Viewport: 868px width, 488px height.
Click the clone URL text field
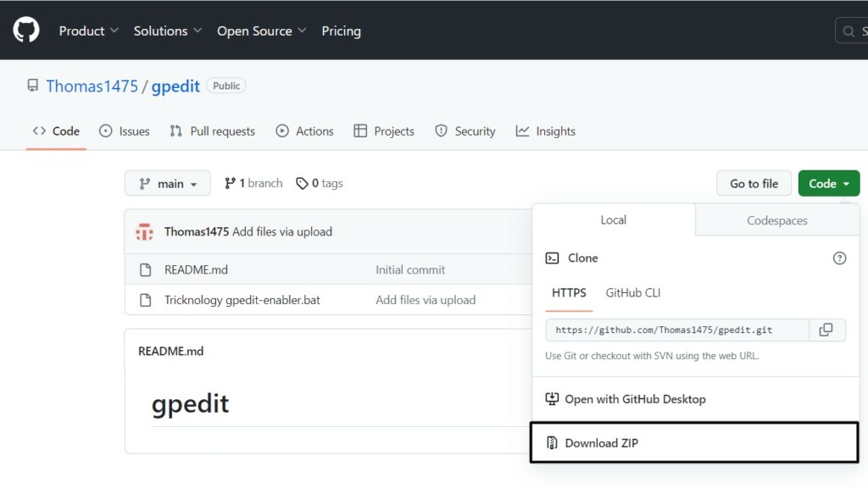pos(676,330)
